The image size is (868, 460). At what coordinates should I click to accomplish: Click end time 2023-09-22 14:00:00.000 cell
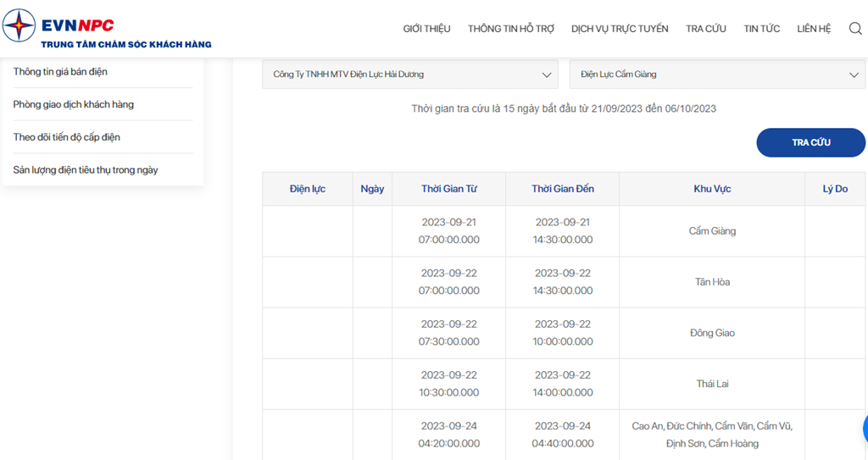click(563, 384)
